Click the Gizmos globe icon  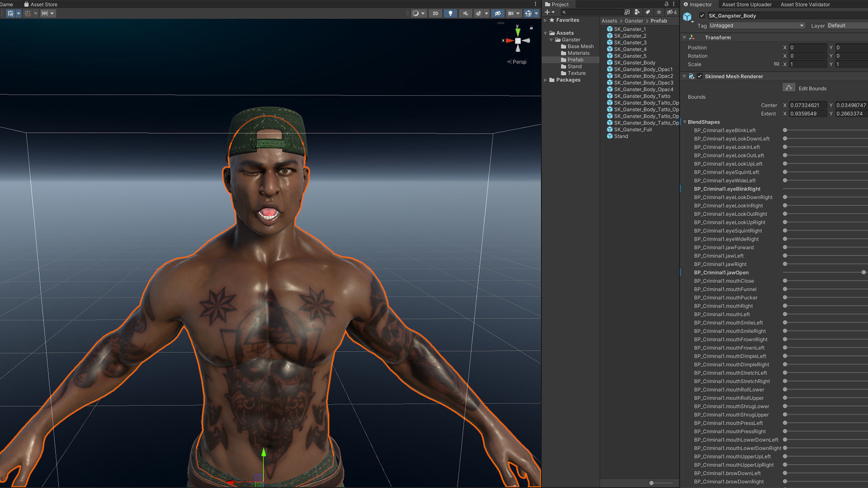(528, 14)
